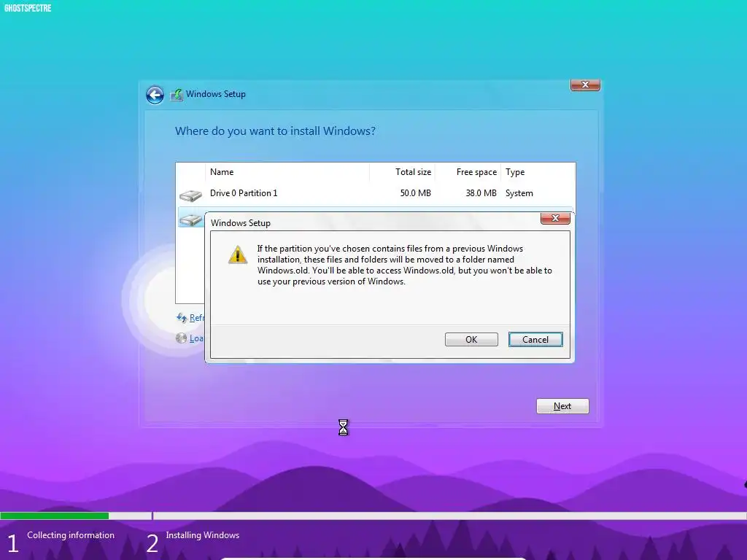This screenshot has height=560, width=747.
Task: Click the 'Where do you want to install Windows?' heading
Action: 275,131
